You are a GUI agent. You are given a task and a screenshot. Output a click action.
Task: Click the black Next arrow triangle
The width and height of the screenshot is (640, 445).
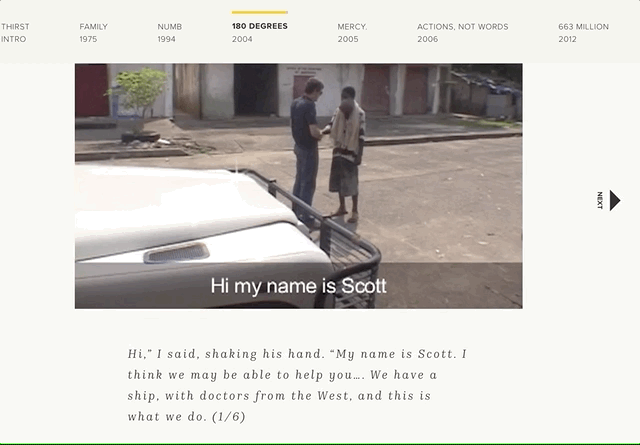615,200
